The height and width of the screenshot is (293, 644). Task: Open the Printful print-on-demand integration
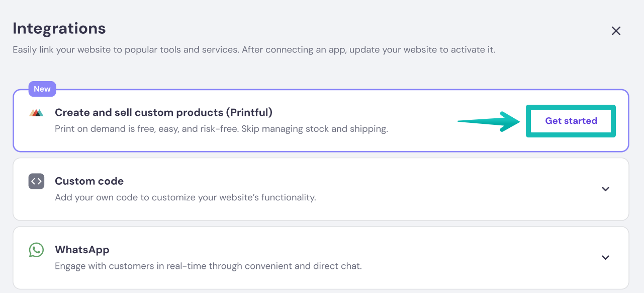pos(571,121)
